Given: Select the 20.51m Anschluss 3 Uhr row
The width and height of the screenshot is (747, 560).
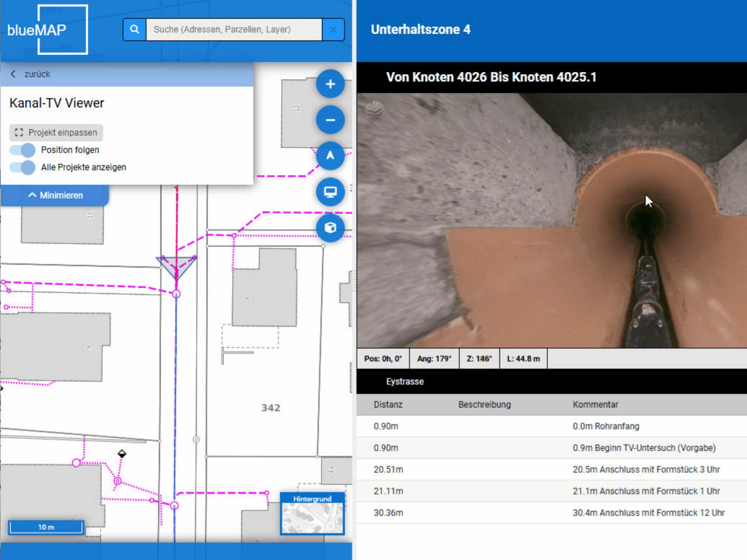Looking at the screenshot, I should [x=552, y=469].
